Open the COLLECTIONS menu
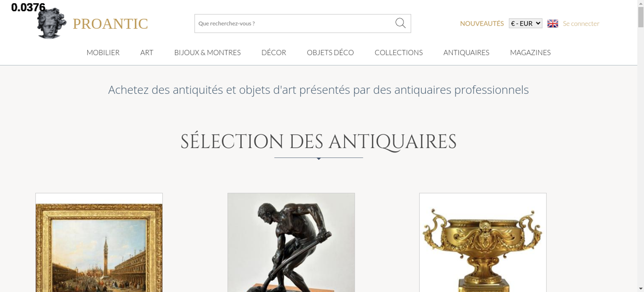The image size is (644, 292). point(399,52)
